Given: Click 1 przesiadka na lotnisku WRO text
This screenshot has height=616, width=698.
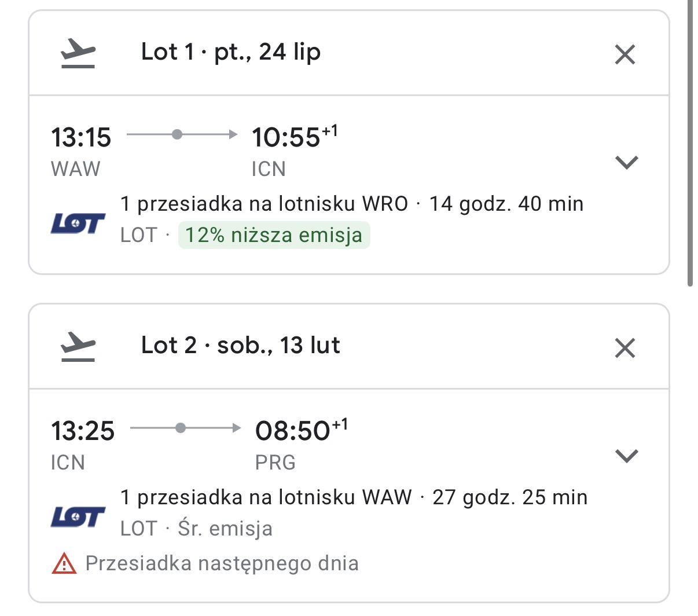Looking at the screenshot, I should [x=264, y=204].
